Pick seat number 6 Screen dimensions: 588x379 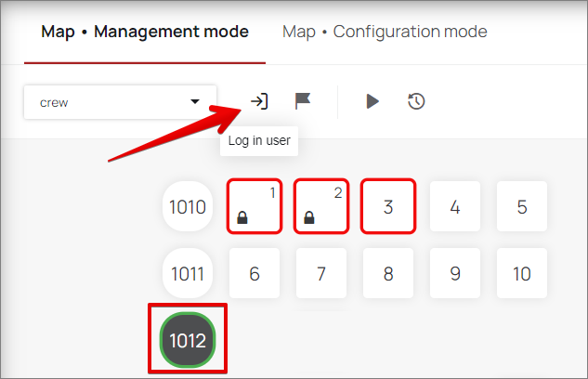tap(255, 274)
